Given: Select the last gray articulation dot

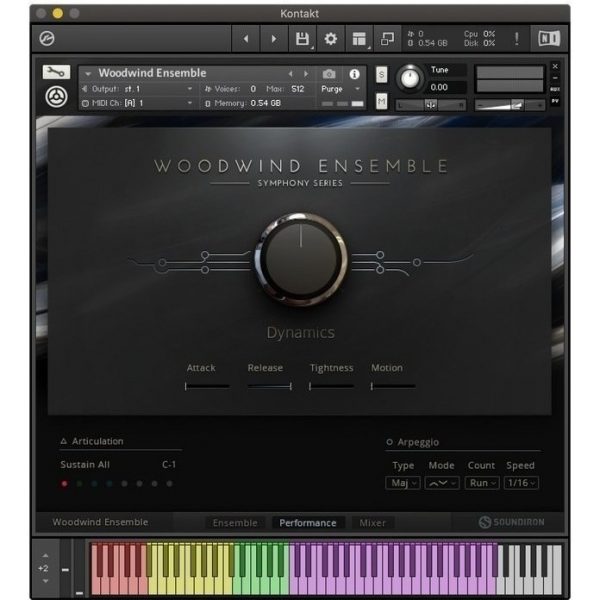Looking at the screenshot, I should [x=170, y=484].
